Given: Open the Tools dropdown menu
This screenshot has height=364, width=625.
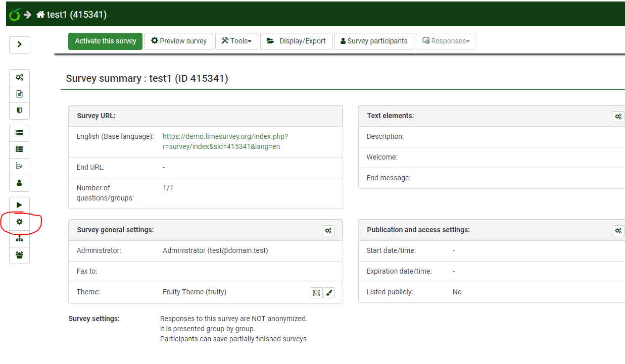Looking at the screenshot, I should (x=236, y=41).
